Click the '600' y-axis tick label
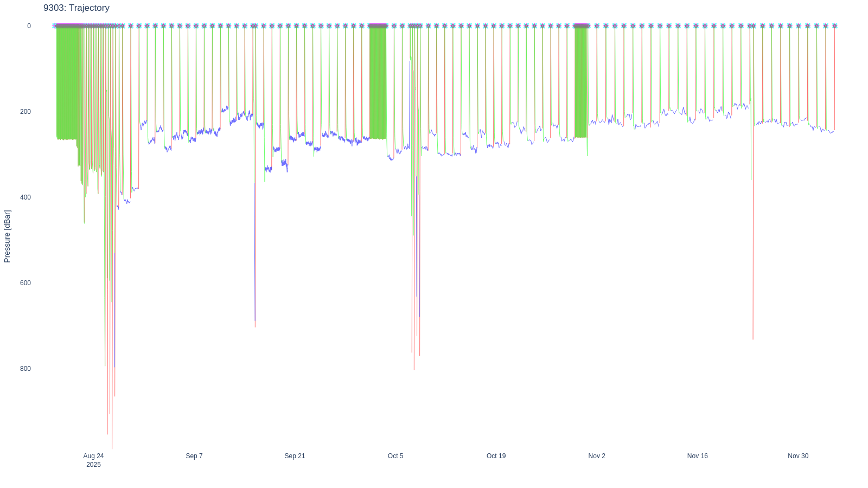This screenshot has height=488, width=868. [25, 283]
